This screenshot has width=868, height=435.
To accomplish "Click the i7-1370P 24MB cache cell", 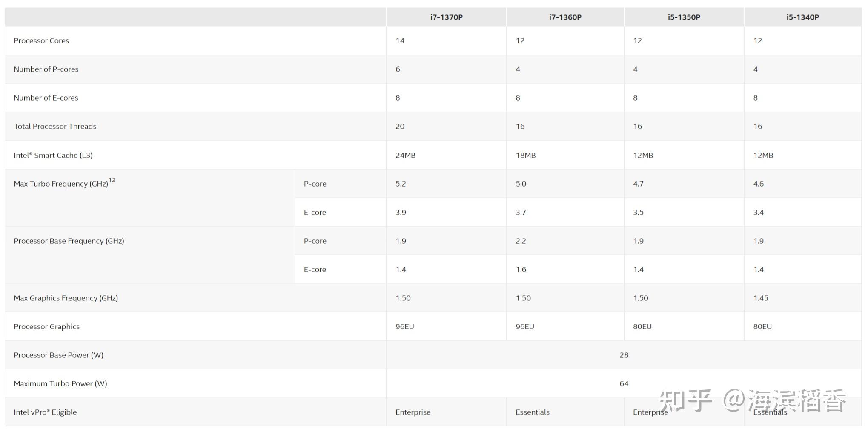I will 405,156.
